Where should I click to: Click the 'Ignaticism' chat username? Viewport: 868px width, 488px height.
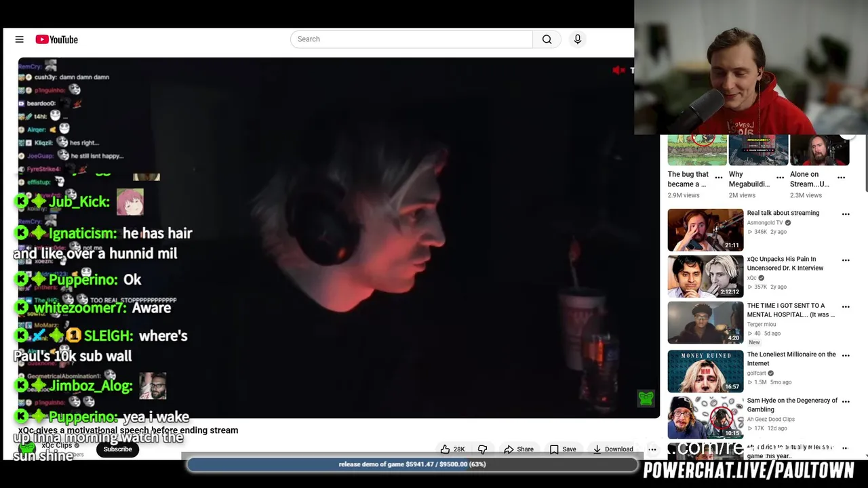[82, 233]
